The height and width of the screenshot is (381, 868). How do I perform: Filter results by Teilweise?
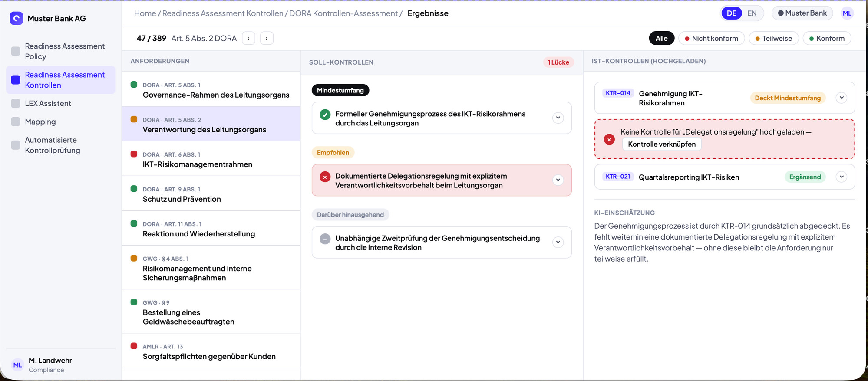(x=773, y=38)
